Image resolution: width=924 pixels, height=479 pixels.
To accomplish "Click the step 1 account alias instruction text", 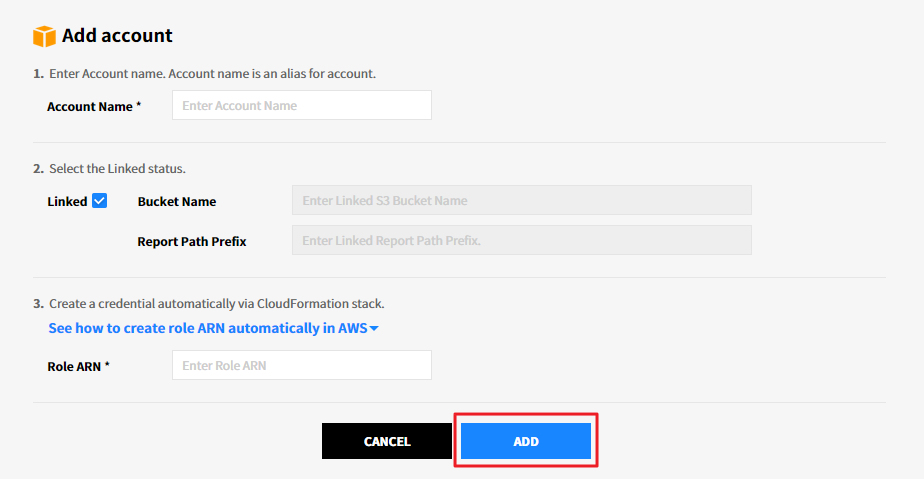I will pyautogui.click(x=212, y=74).
